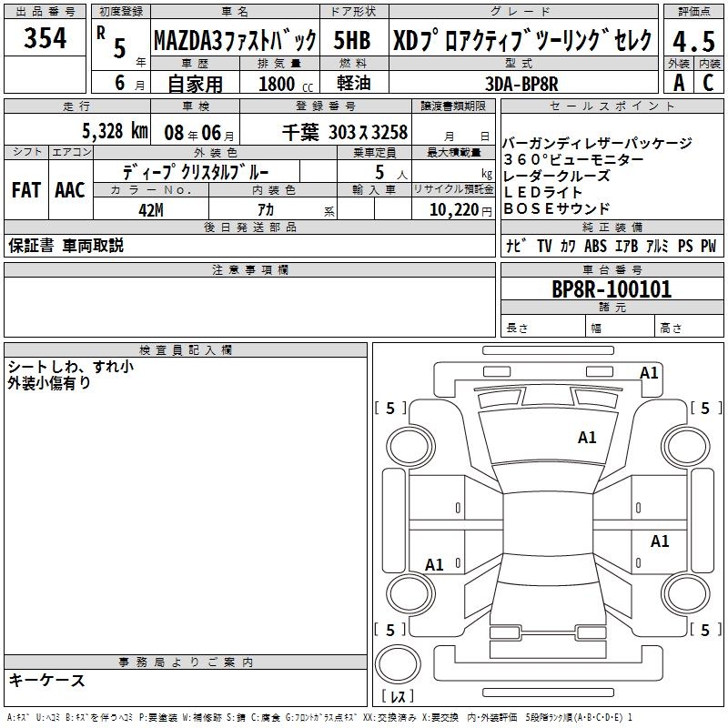Click A1 mark on the hood
728x728 pixels.
click(587, 438)
